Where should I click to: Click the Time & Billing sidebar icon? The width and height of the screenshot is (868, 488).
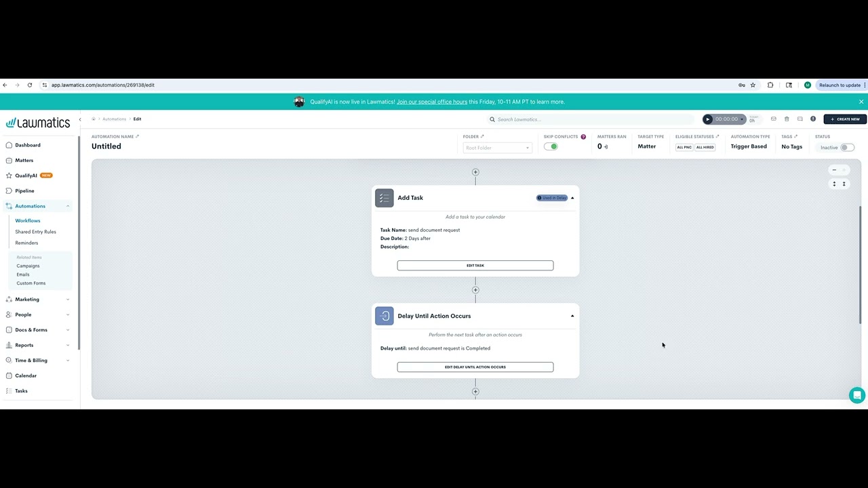tap(9, 361)
